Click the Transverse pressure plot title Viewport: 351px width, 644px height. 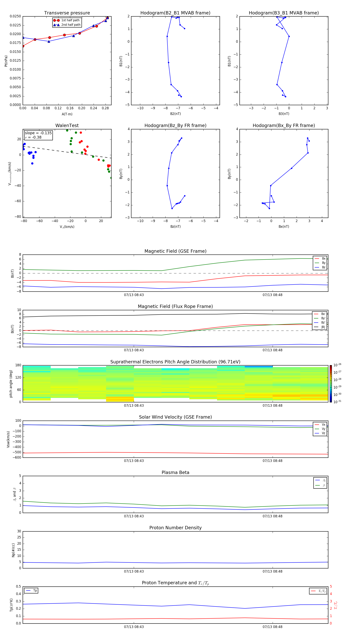(x=67, y=13)
